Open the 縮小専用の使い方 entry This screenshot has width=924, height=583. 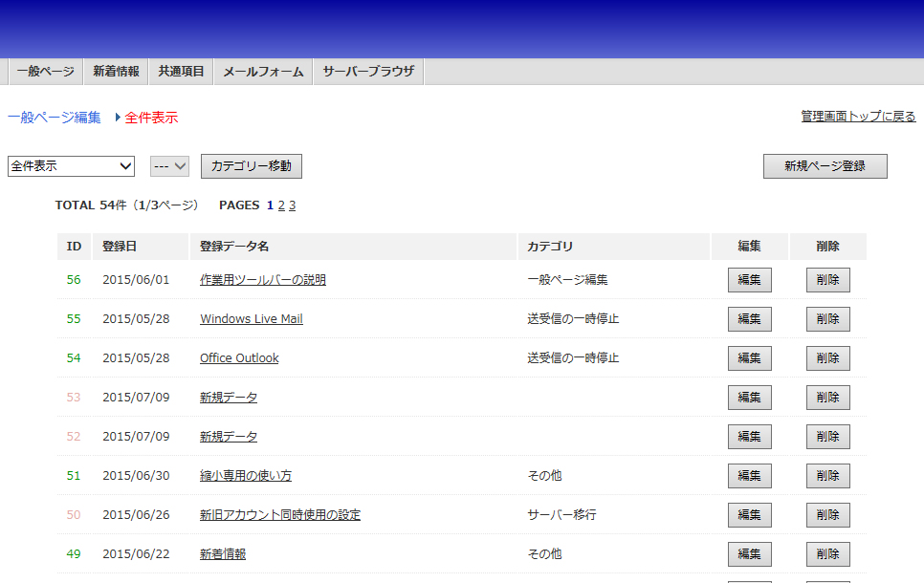tap(245, 476)
